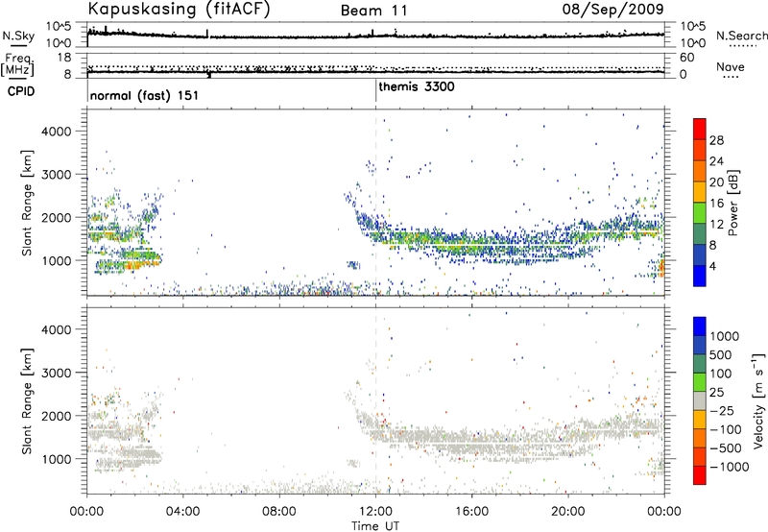Click the '08:00' time tick label
This screenshot has width=768, height=532.
click(279, 512)
